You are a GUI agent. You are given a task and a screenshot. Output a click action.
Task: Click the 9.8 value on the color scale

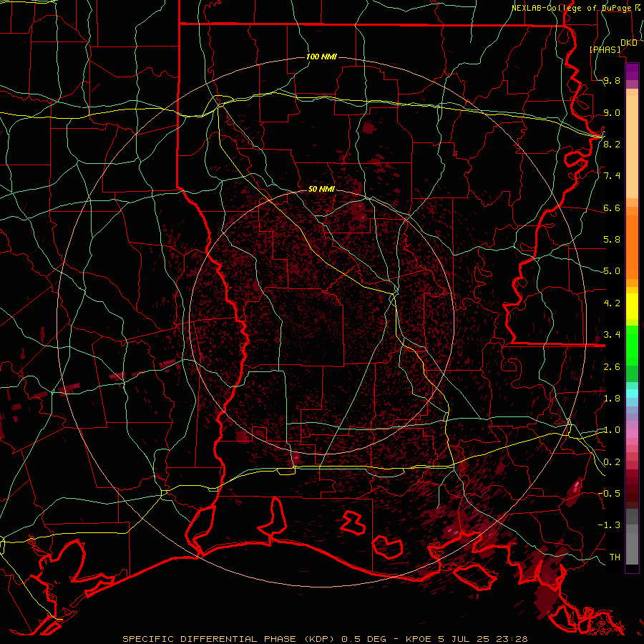click(x=612, y=80)
